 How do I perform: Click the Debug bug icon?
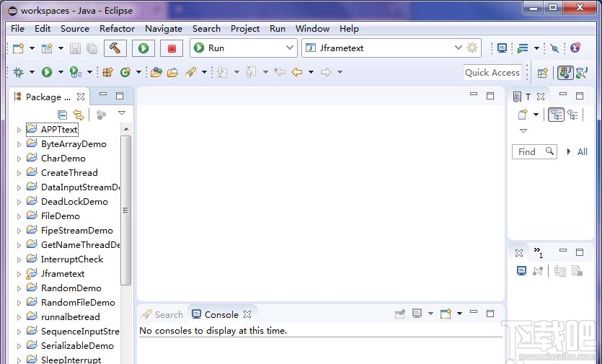point(19,72)
